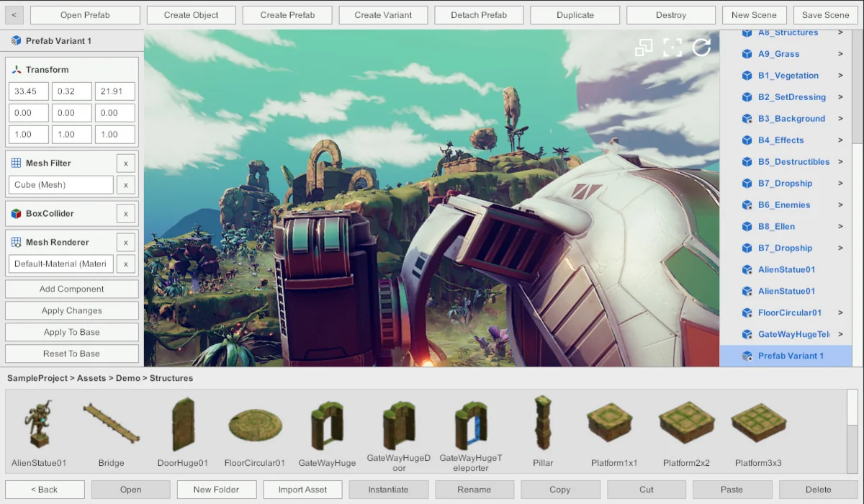The width and height of the screenshot is (864, 504).
Task: Click the Create Variant button
Action: pyautogui.click(x=383, y=14)
